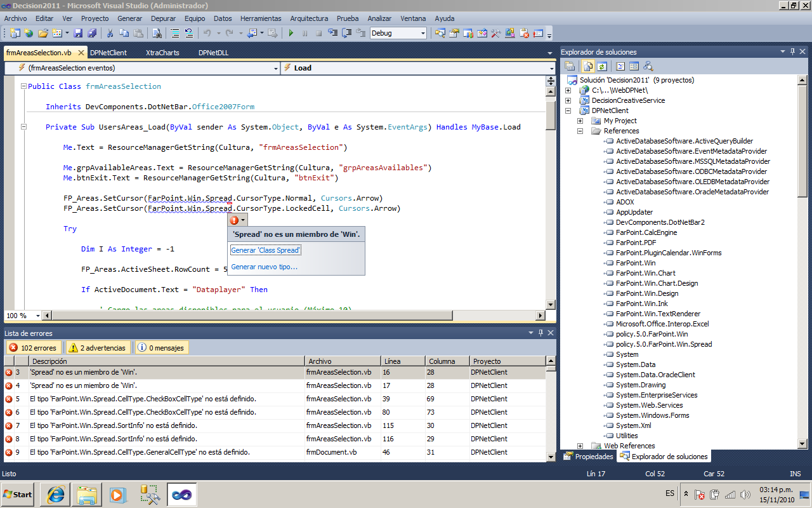Viewport: 812px width, 508px height.
Task: Click View Designer icon in Solution Explorer
Action: 633,66
